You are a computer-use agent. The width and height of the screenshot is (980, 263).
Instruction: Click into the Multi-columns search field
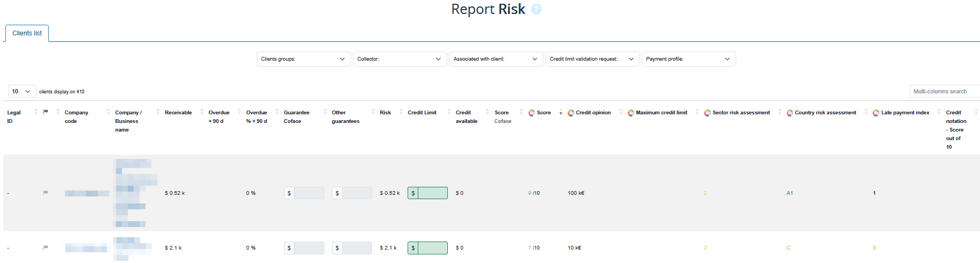pyautogui.click(x=944, y=91)
